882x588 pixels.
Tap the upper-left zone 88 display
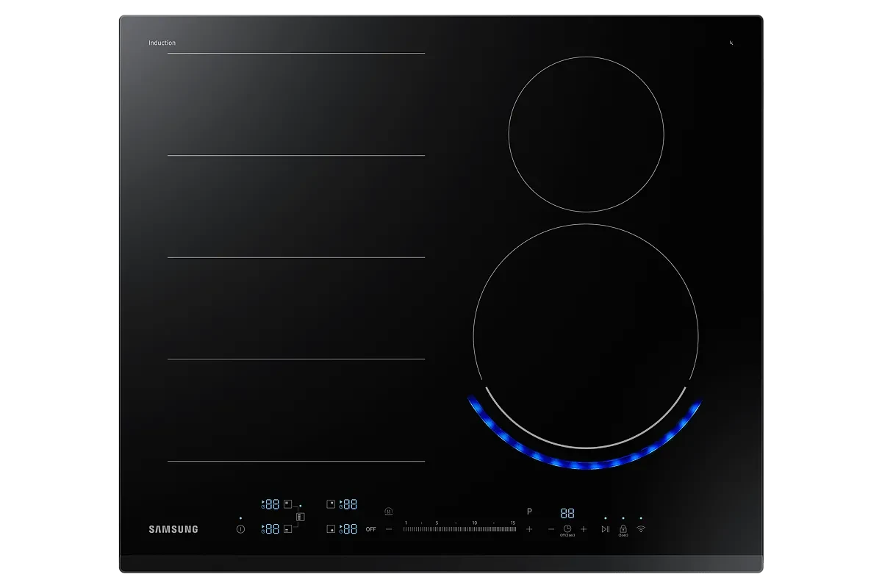pos(273,504)
